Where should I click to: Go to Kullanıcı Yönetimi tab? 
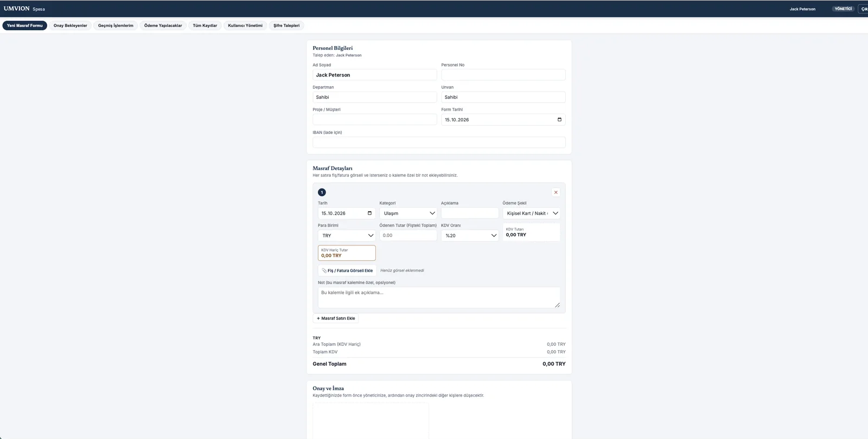[x=245, y=25]
